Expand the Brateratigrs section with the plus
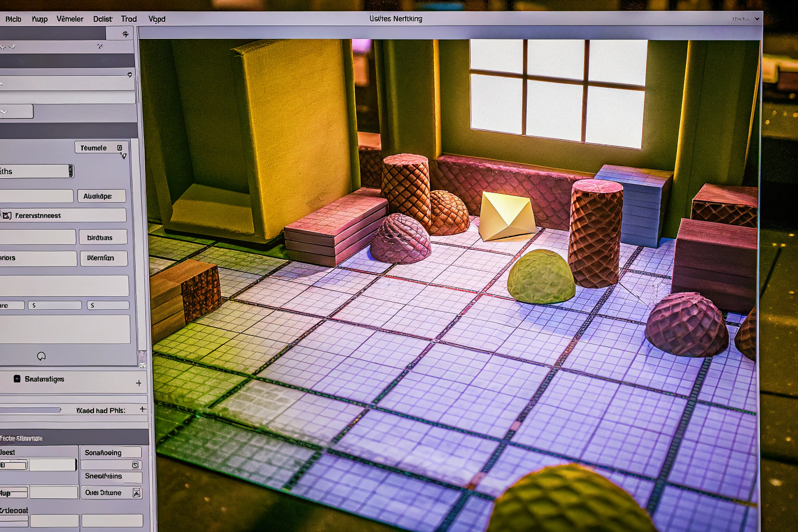798x532 pixels. point(139,383)
